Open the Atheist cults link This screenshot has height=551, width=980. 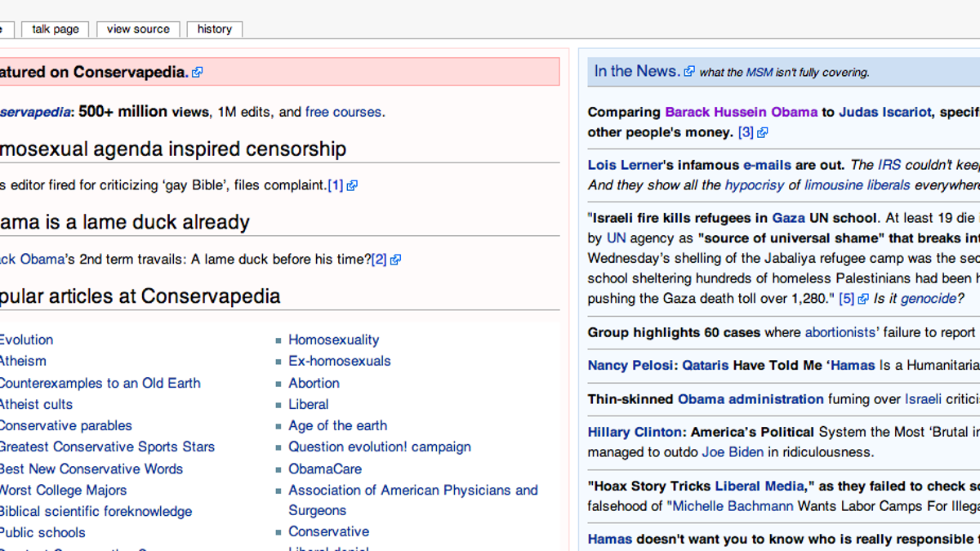pyautogui.click(x=36, y=404)
